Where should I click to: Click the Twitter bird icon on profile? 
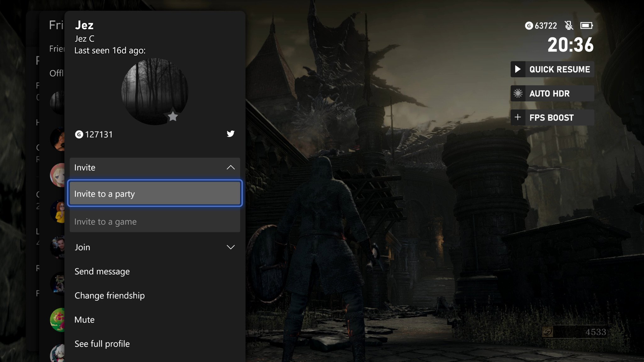230,134
